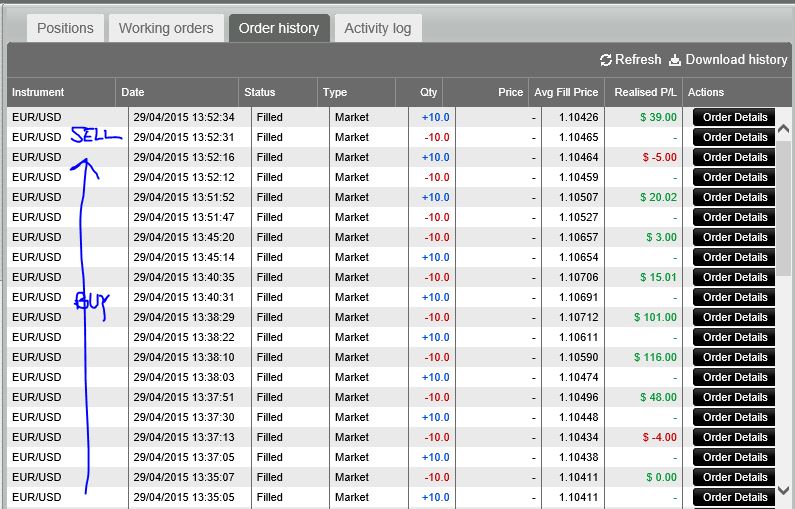Open Order Details for 13:38:22 order
The width and height of the screenshot is (795, 509).
point(734,338)
